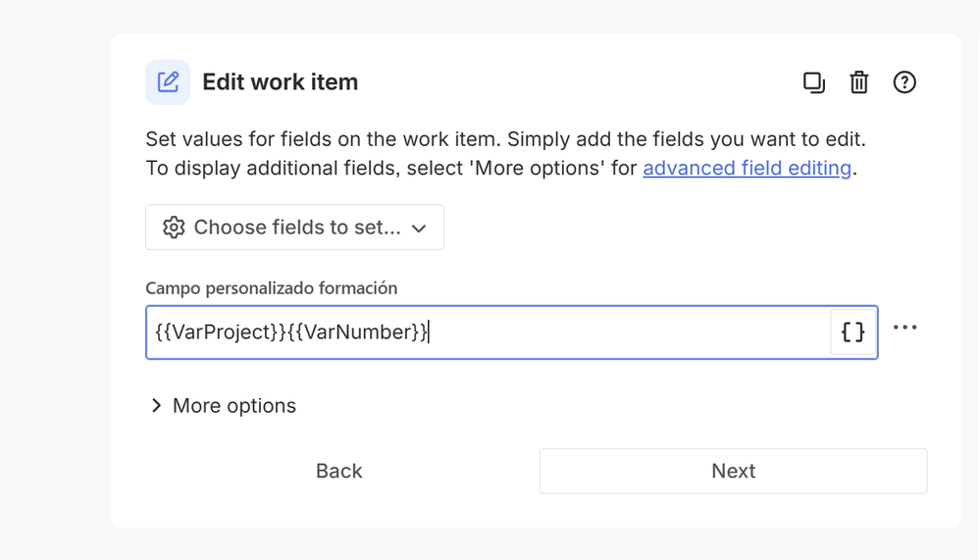Viewport: 980px width, 560px height.
Task: Click the chevron arrow beside More options
Action: coord(156,406)
